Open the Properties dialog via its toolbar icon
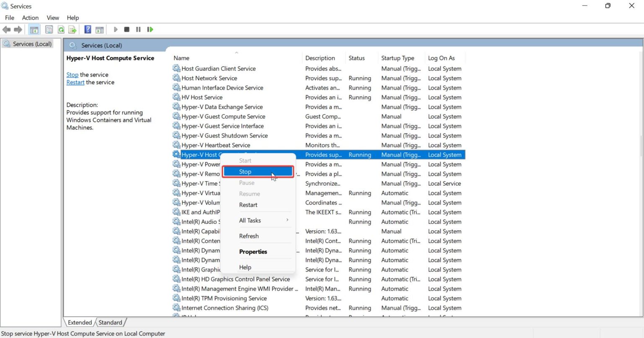The width and height of the screenshot is (644, 338). 49,29
